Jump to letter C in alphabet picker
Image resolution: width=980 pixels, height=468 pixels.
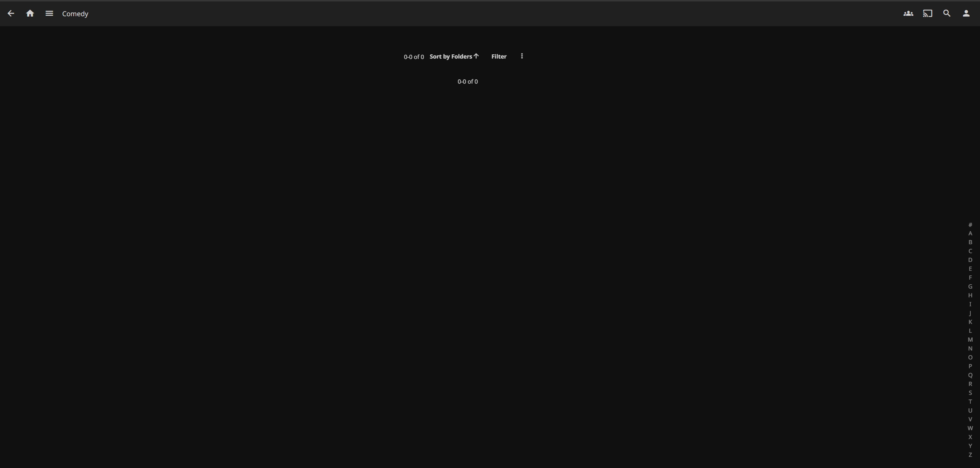coord(970,251)
